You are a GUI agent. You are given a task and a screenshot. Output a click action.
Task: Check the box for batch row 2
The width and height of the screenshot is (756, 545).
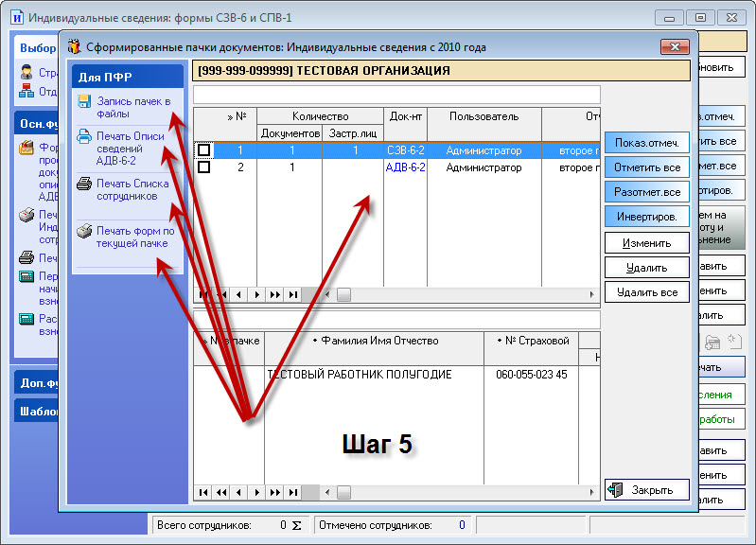click(x=203, y=167)
